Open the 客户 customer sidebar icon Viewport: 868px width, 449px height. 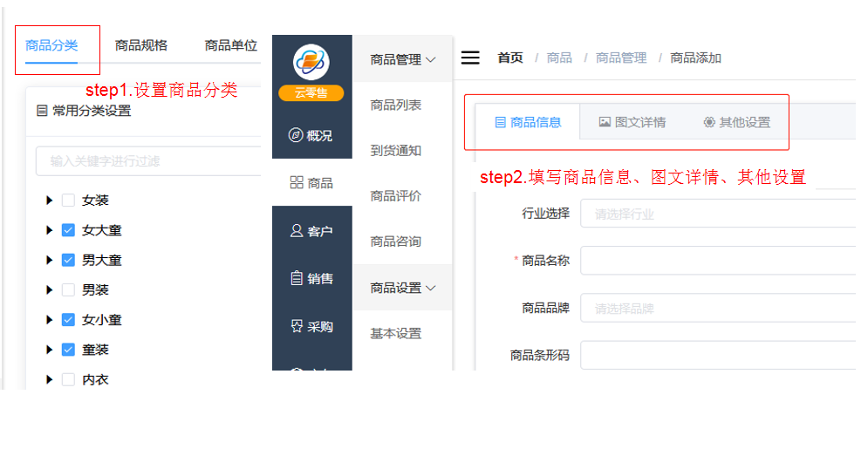coord(296,230)
